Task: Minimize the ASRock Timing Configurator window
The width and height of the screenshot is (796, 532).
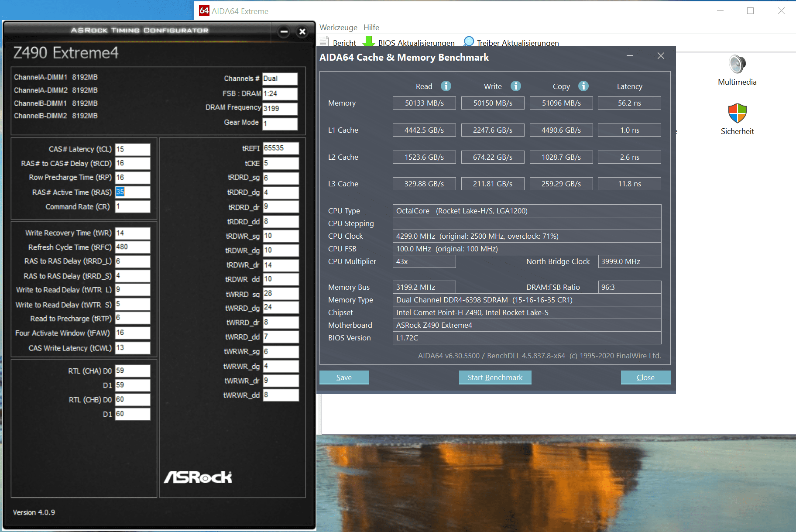Action: tap(284, 32)
